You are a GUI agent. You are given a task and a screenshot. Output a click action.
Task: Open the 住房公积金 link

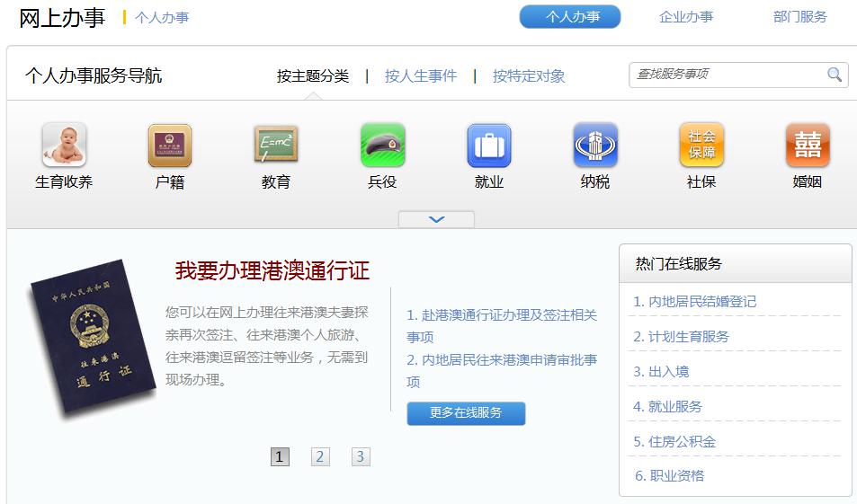674,442
